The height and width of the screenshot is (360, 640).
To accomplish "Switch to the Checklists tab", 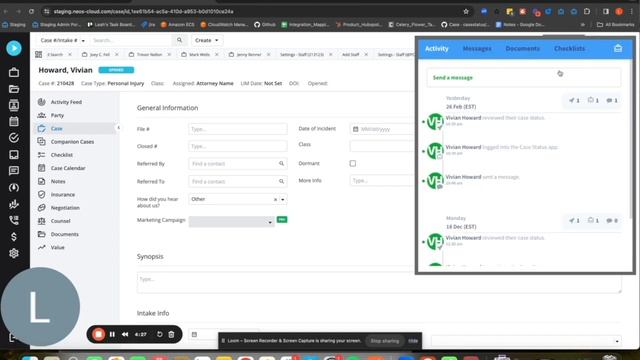I will point(569,48).
